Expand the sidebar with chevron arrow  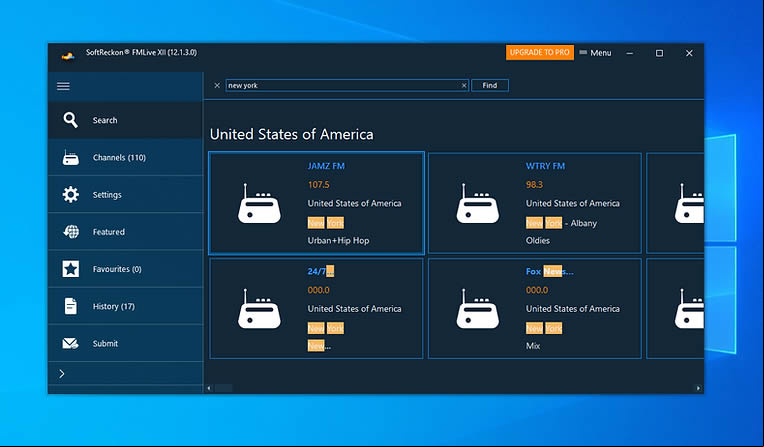tap(62, 374)
